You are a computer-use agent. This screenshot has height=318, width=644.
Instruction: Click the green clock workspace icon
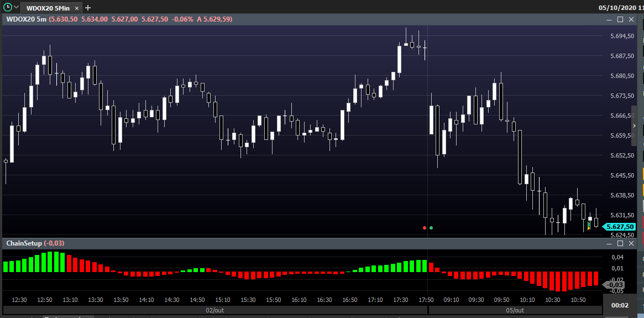(x=7, y=7)
